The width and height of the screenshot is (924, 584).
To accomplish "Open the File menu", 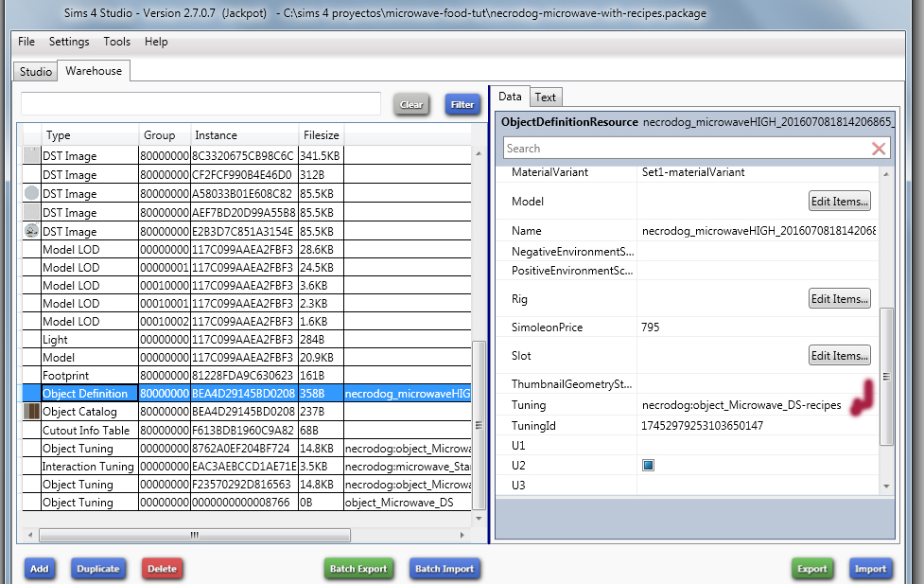I will tap(26, 42).
